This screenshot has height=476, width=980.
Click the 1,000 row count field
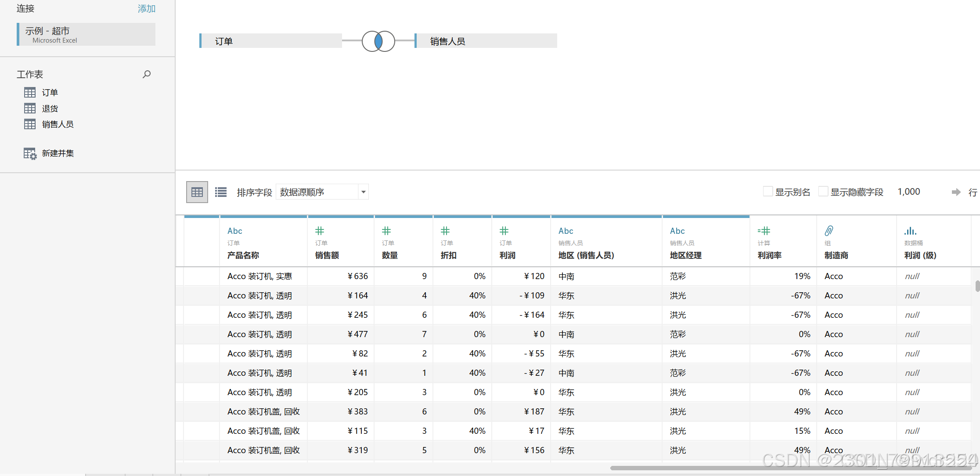[908, 192]
